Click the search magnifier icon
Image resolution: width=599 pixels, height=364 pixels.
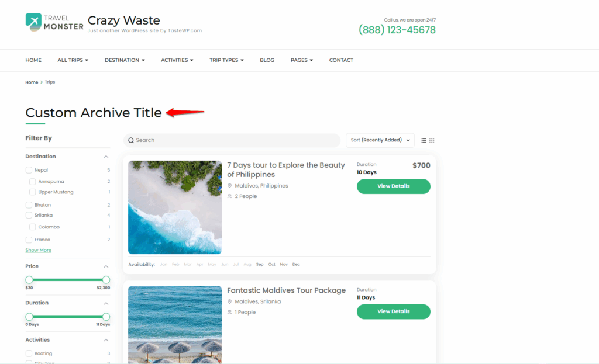pos(131,140)
